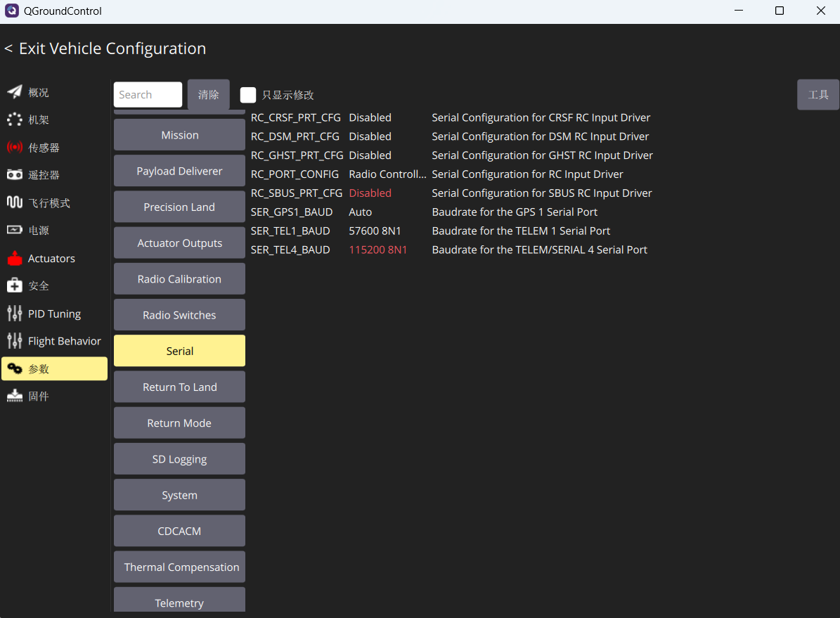Viewport: 840px width, 618px height.
Task: Minimize the QGroundControl window
Action: tap(739, 11)
